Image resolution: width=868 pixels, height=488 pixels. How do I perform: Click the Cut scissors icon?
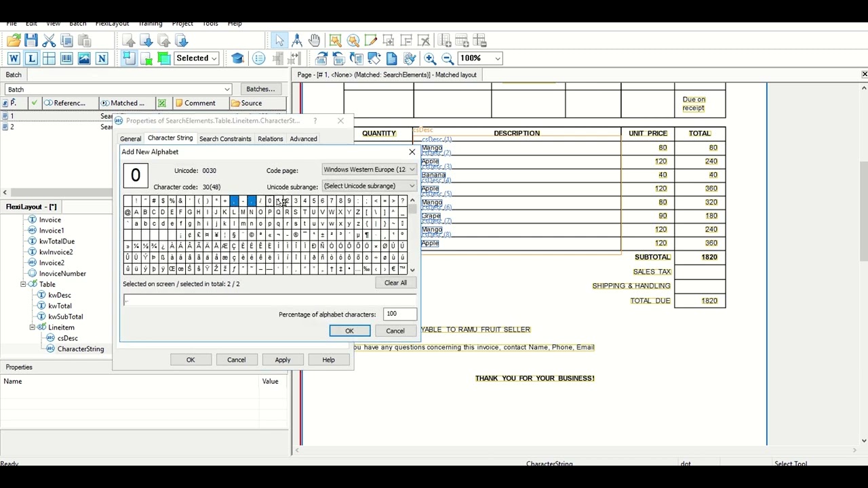[49, 41]
